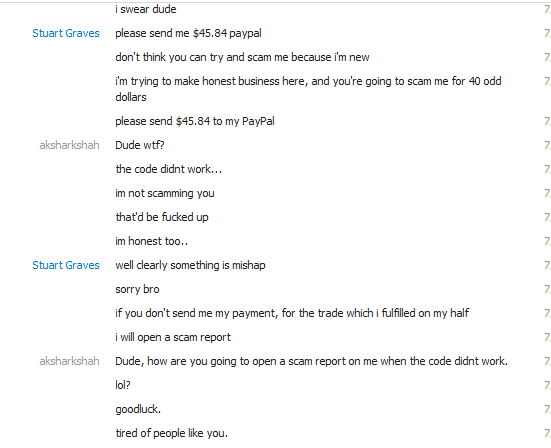Click the 'im not scamming you' message

(165, 193)
